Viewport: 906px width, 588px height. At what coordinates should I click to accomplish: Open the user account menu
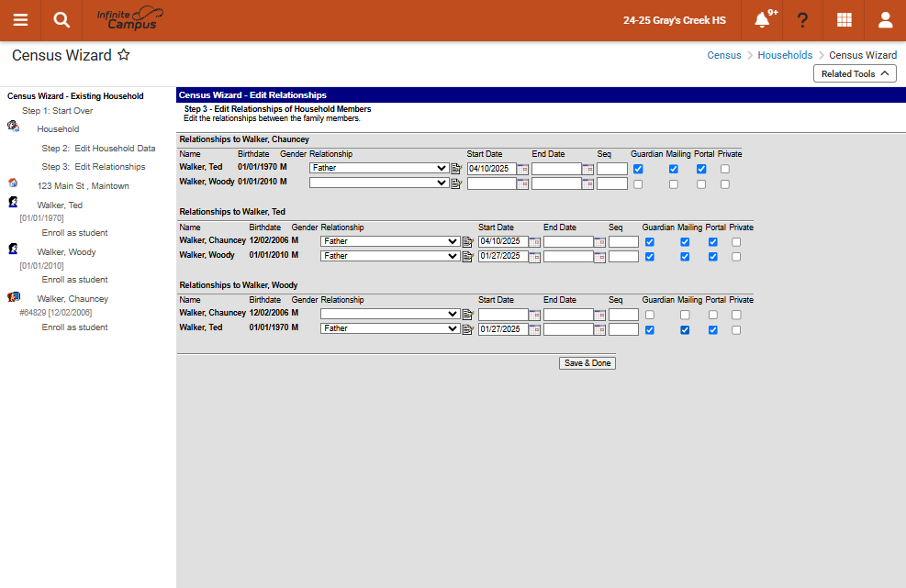point(885,20)
